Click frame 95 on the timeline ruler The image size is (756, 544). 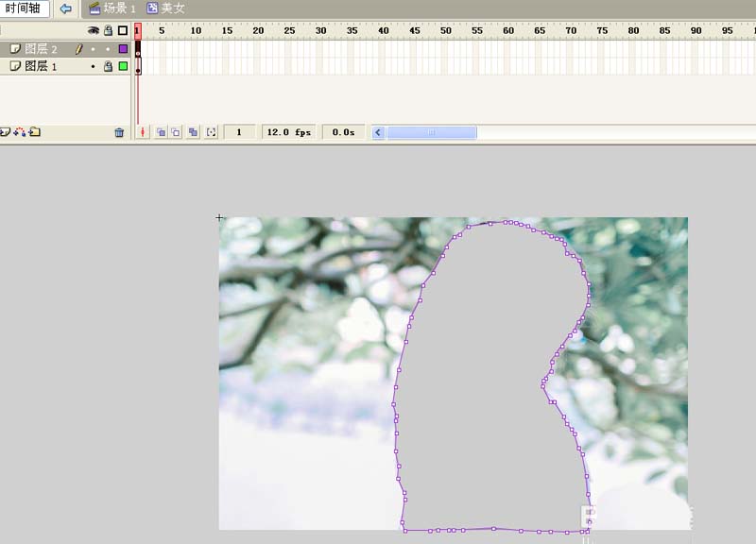pyautogui.click(x=728, y=31)
